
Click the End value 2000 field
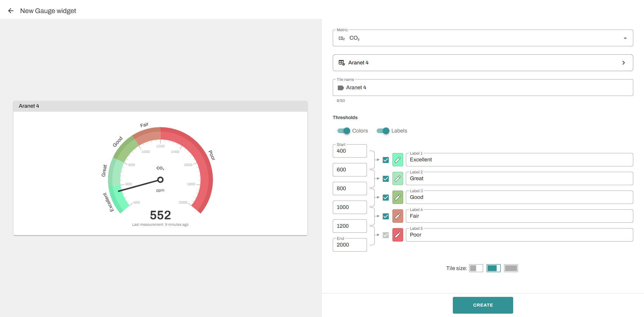[350, 245]
